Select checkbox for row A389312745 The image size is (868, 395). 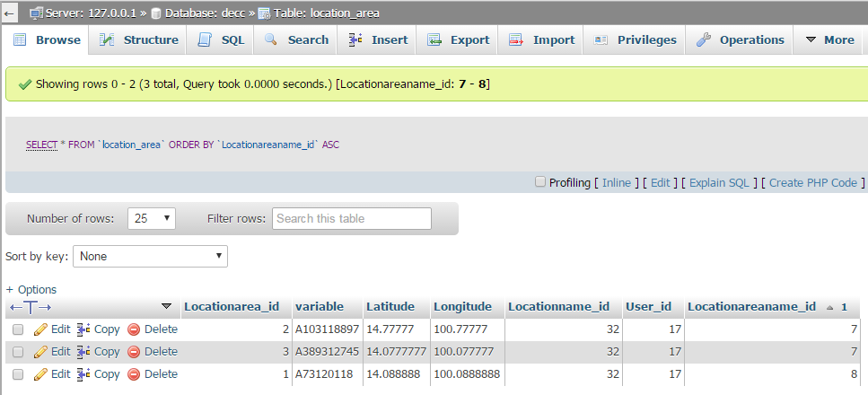point(18,352)
